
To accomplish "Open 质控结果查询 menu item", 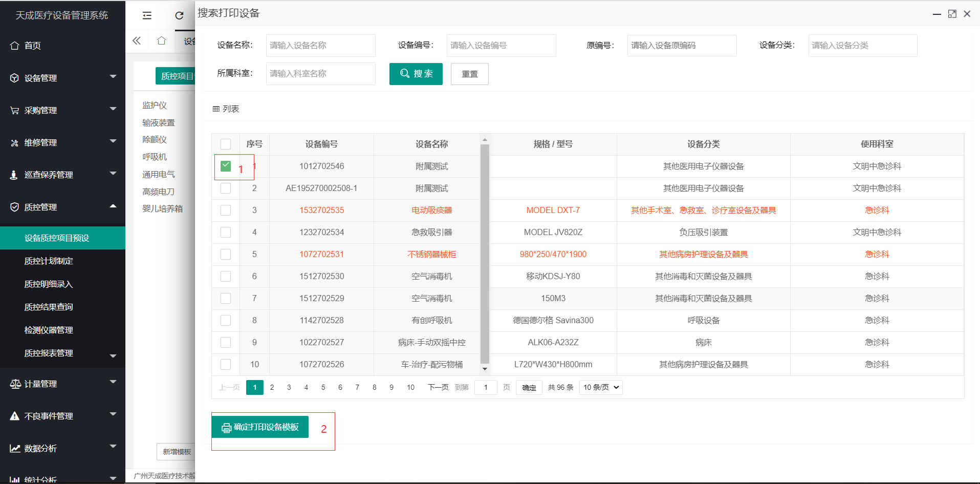I will click(62, 307).
